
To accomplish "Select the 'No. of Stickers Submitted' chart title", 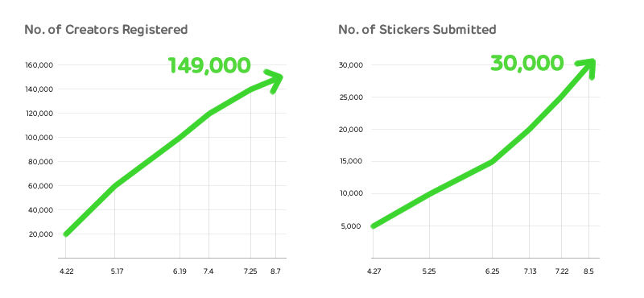I will click(x=417, y=30).
